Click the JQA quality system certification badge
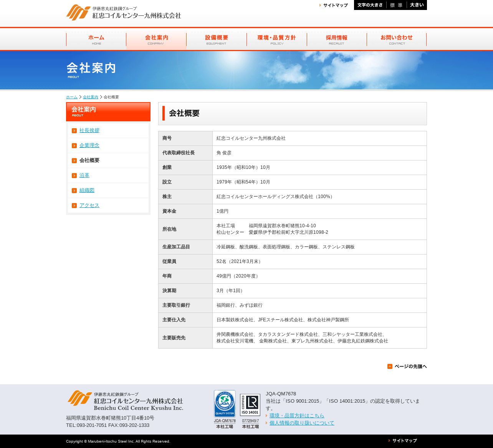The height and width of the screenshot is (448, 493). pyautogui.click(x=225, y=404)
